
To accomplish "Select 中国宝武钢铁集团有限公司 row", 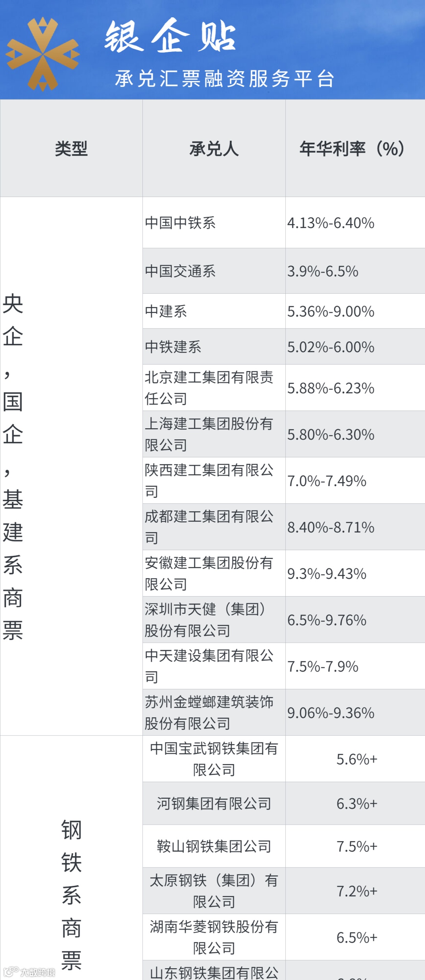I will [x=214, y=759].
